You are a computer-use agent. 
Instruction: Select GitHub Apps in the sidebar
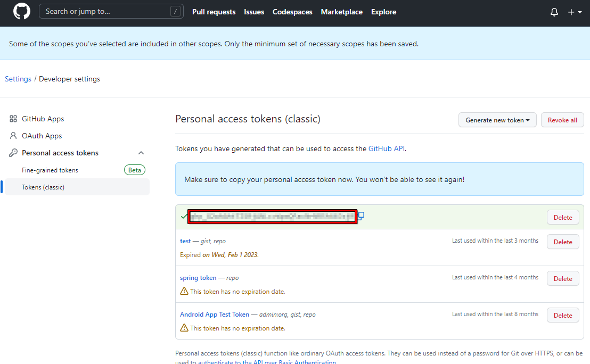pyautogui.click(x=43, y=119)
